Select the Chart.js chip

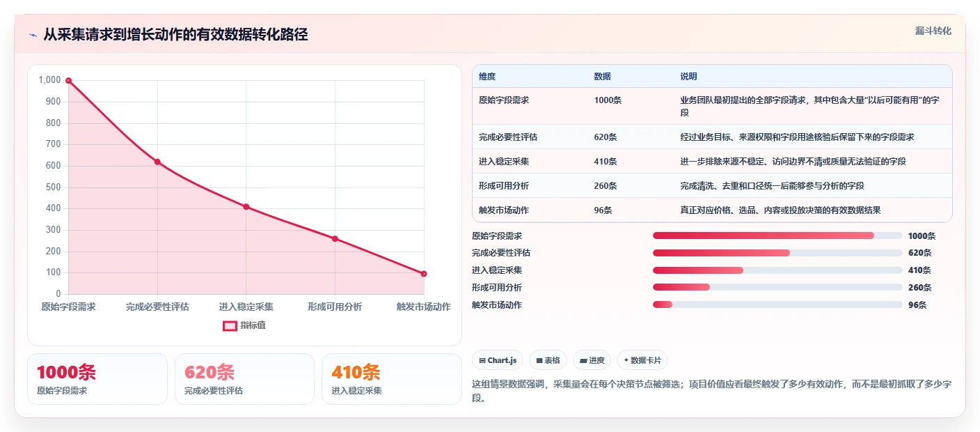coord(498,360)
